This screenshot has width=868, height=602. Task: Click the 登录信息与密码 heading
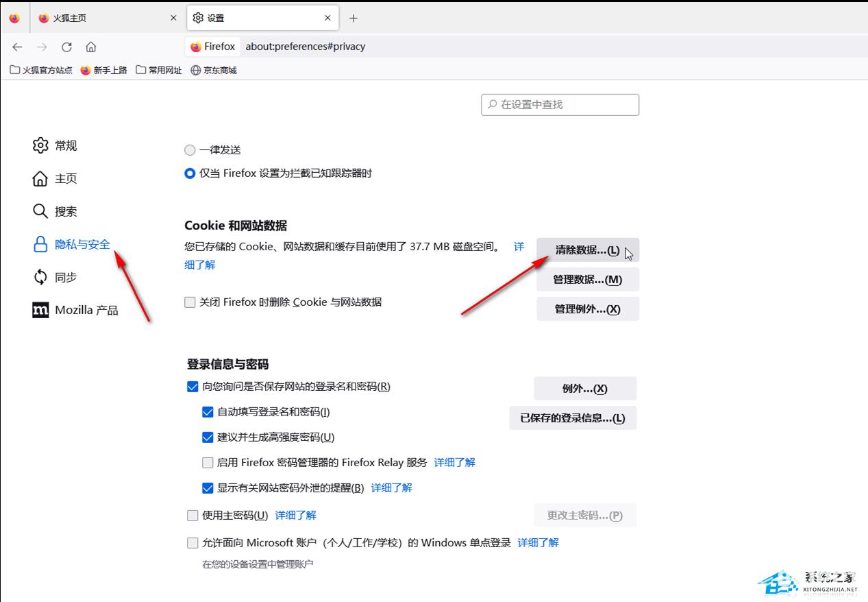click(x=227, y=364)
